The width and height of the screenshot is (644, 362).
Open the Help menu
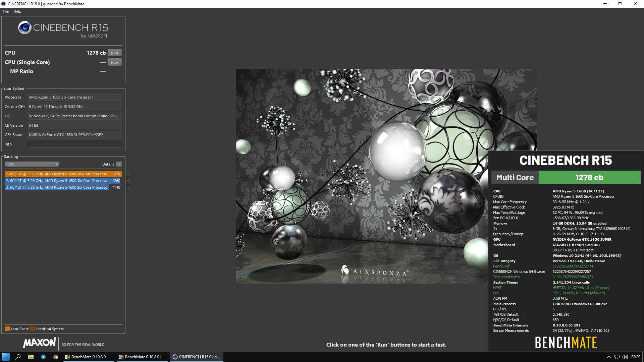(17, 11)
